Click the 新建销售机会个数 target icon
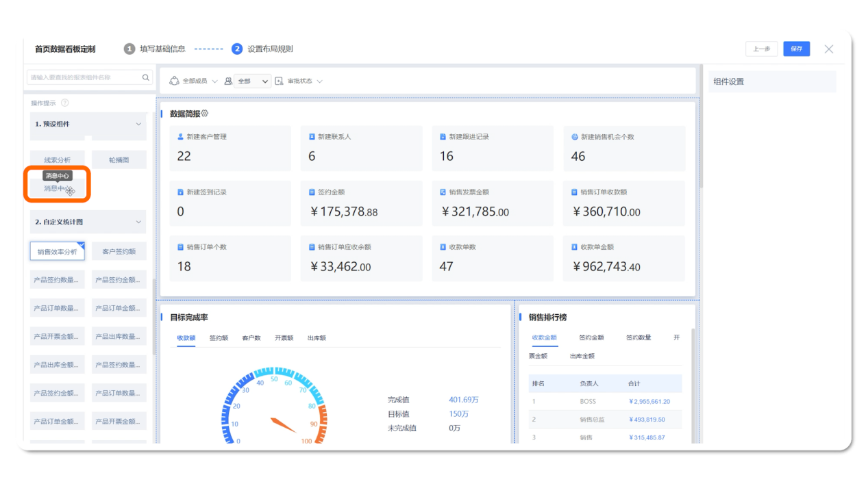This screenshot has width=868, height=488. coord(575,137)
